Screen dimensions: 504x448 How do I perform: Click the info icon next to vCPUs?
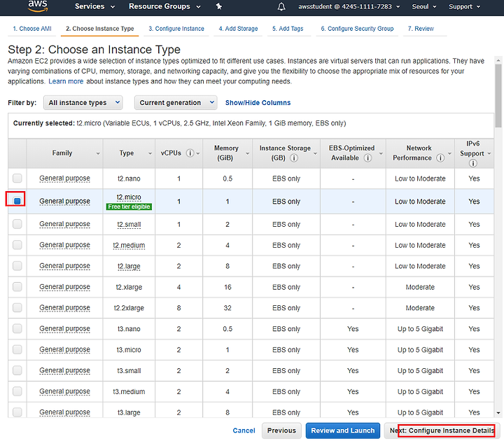pyautogui.click(x=190, y=153)
